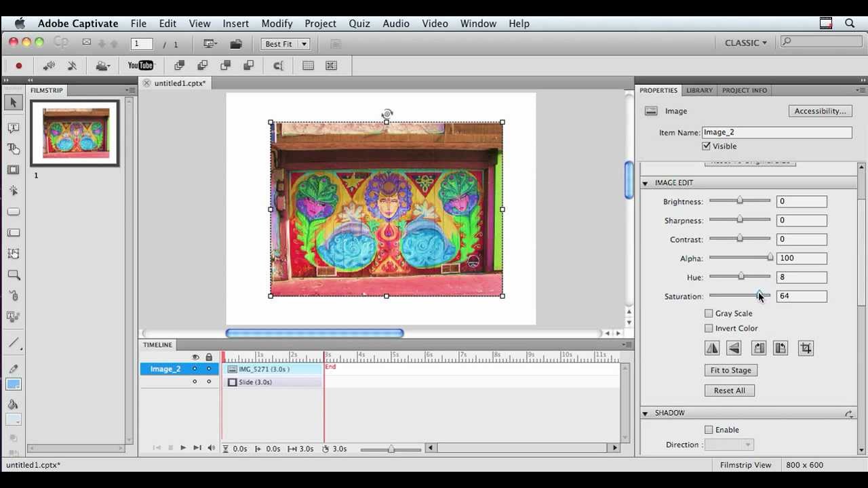868x488 pixels.
Task: Uncheck the Visible checkbox
Action: point(707,146)
